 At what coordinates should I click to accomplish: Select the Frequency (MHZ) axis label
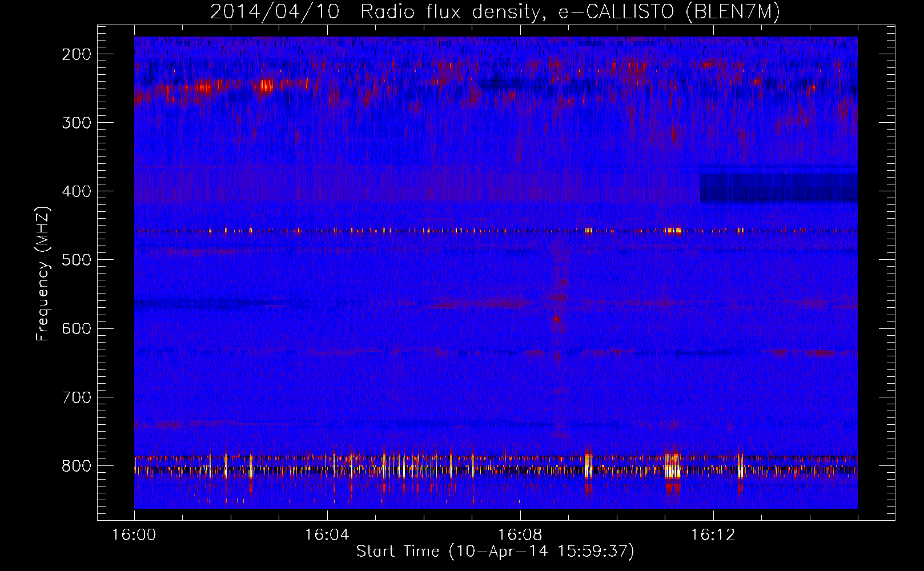click(x=43, y=274)
